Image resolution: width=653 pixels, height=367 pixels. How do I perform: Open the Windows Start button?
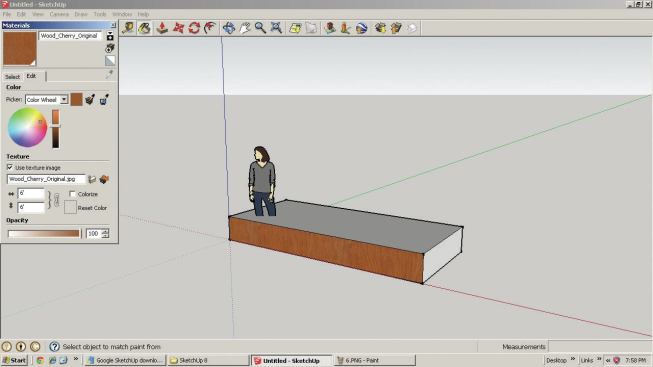[15, 360]
